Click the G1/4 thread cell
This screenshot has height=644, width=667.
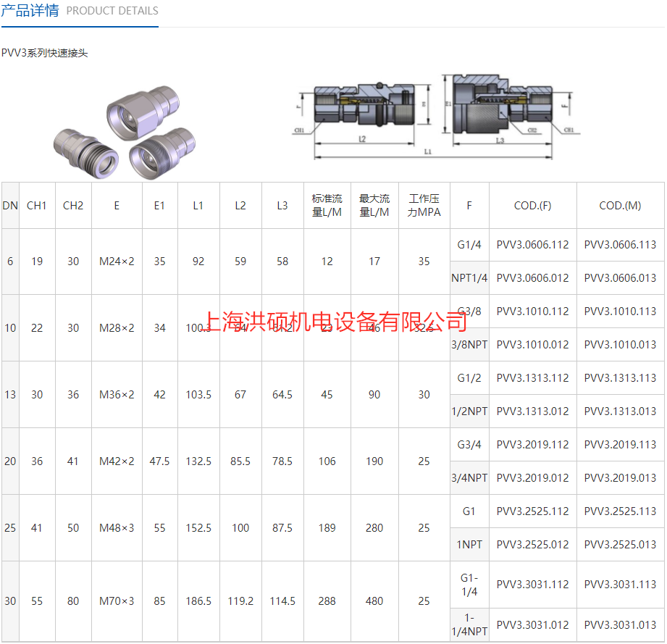(x=469, y=245)
